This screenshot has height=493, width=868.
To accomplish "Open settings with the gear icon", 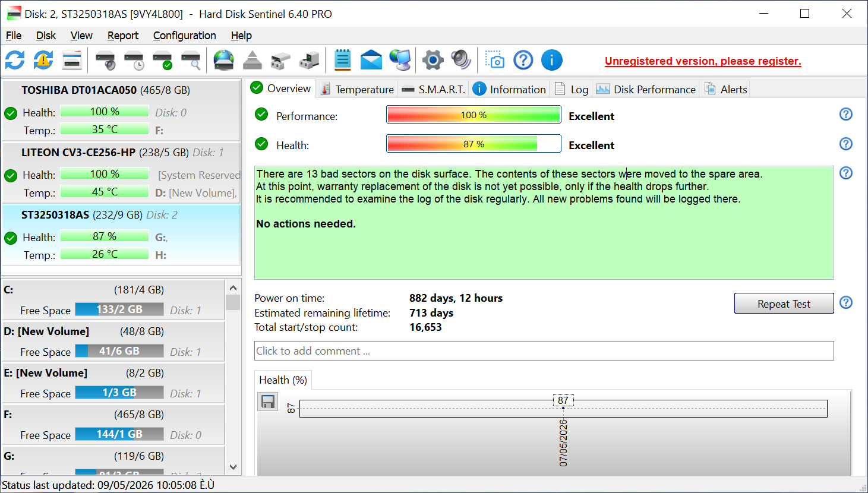I will 433,60.
